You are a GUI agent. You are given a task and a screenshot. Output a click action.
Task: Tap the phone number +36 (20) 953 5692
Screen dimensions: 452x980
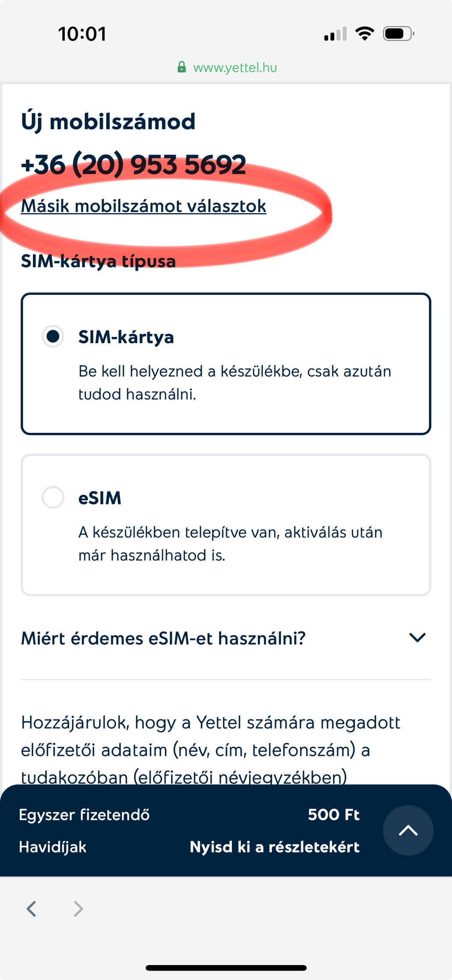[x=134, y=165]
